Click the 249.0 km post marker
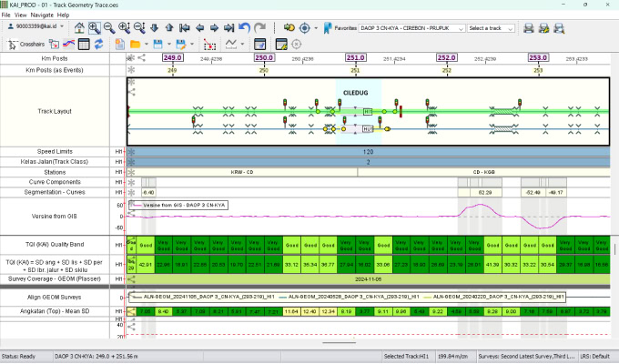 coord(173,57)
